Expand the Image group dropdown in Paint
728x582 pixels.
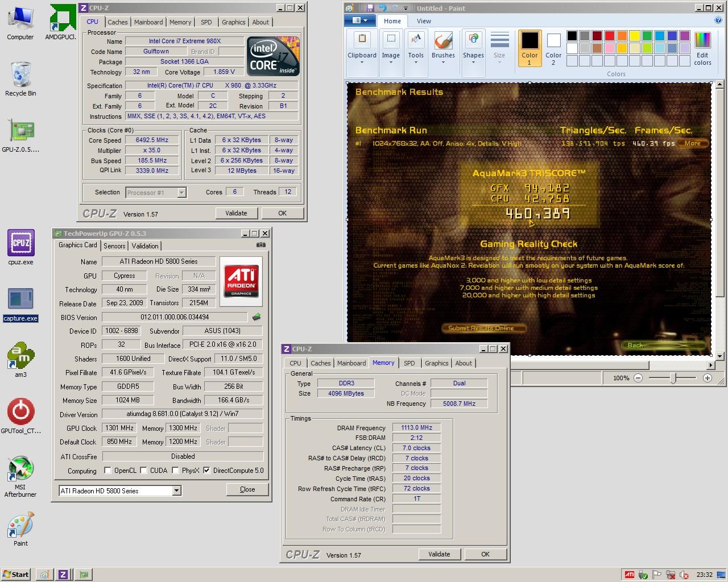point(391,53)
